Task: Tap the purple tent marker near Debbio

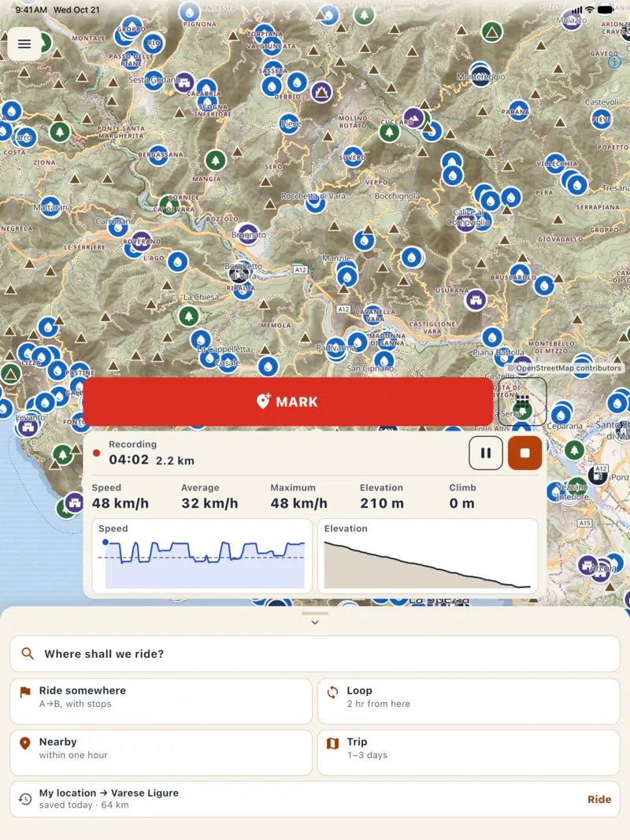Action: click(x=321, y=92)
